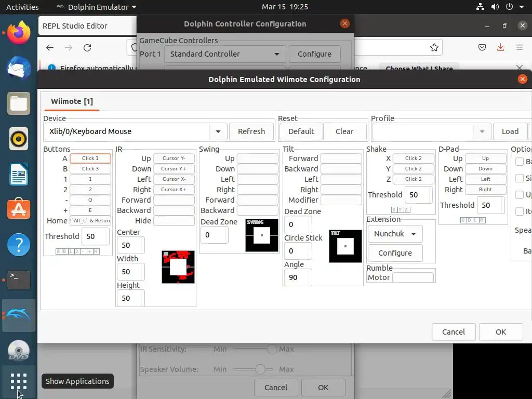Image resolution: width=532 pixels, height=399 pixels.
Task: Dismiss the Firefox notification bar
Action: coord(520,68)
